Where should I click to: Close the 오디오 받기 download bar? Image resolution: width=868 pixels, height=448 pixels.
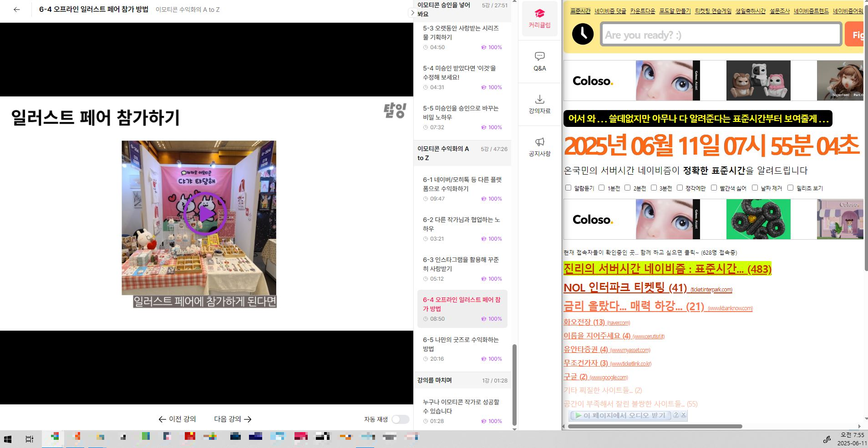tap(683, 415)
